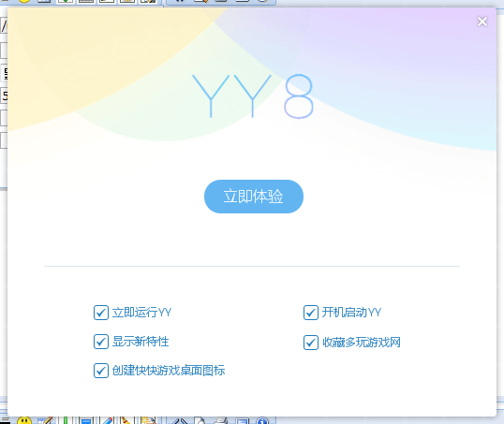Uncheck 开机启动YY option
The height and width of the screenshot is (424, 504).
(x=311, y=313)
